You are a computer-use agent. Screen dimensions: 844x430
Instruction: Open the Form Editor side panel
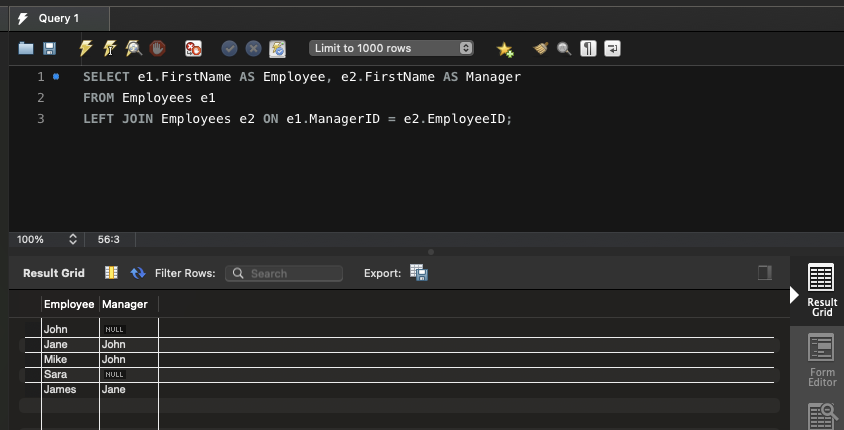[x=821, y=361]
